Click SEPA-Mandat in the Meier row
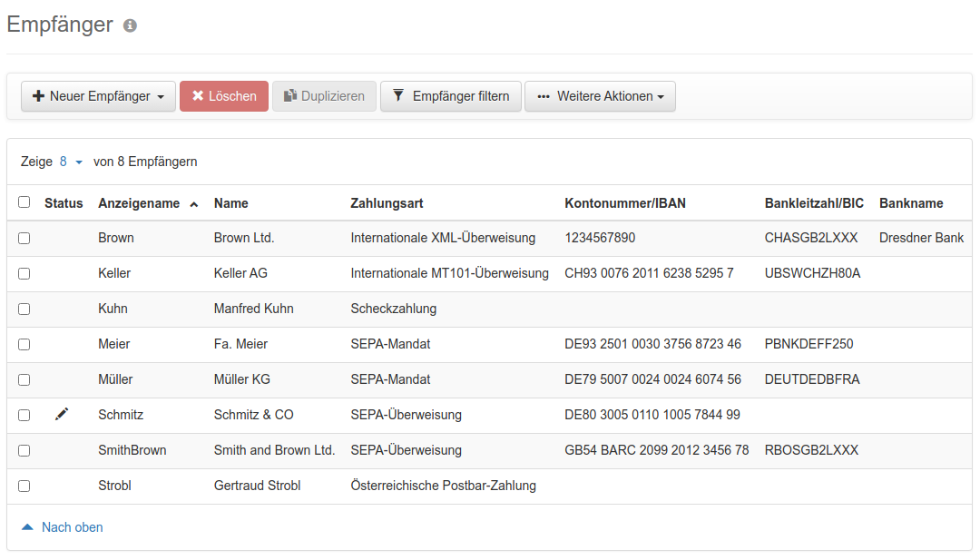Screen dimensions: 980x560 (390, 344)
